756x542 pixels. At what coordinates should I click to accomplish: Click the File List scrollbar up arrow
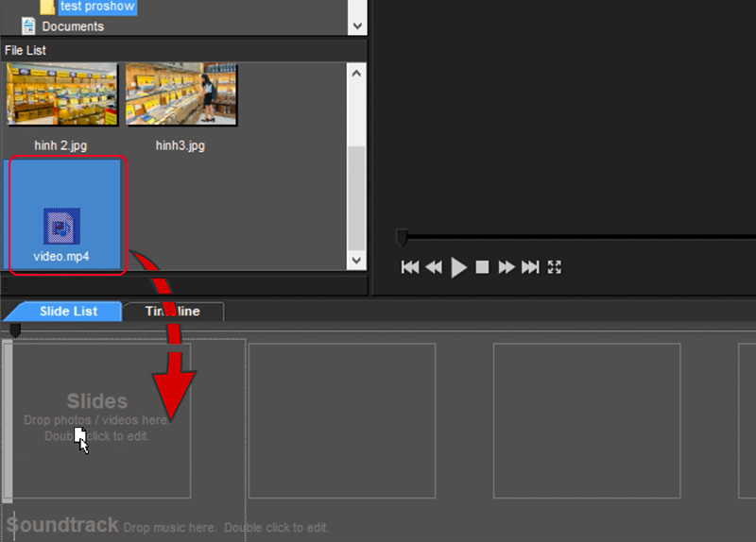click(x=356, y=72)
